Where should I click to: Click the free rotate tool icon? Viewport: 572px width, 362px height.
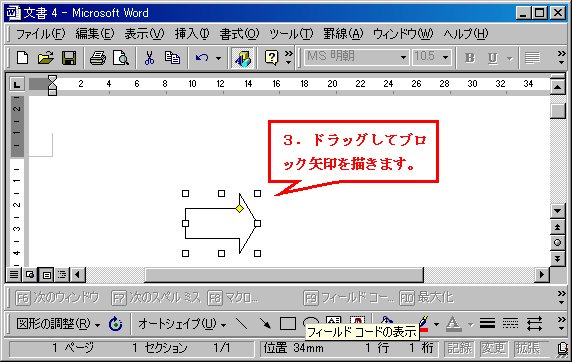[116, 323]
